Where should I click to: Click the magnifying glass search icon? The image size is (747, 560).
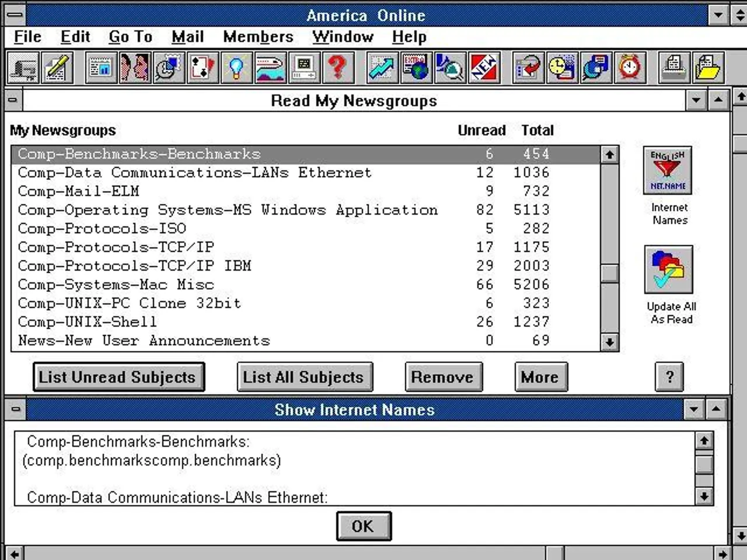pyautogui.click(x=449, y=68)
